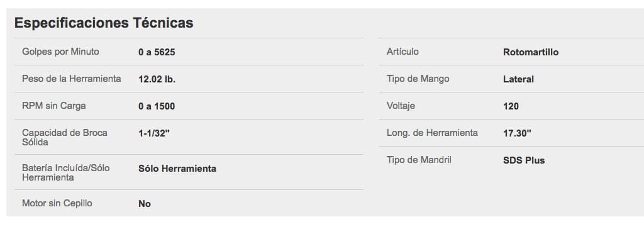Select the Tipo de Mango label
644x229 pixels.
(x=418, y=79)
